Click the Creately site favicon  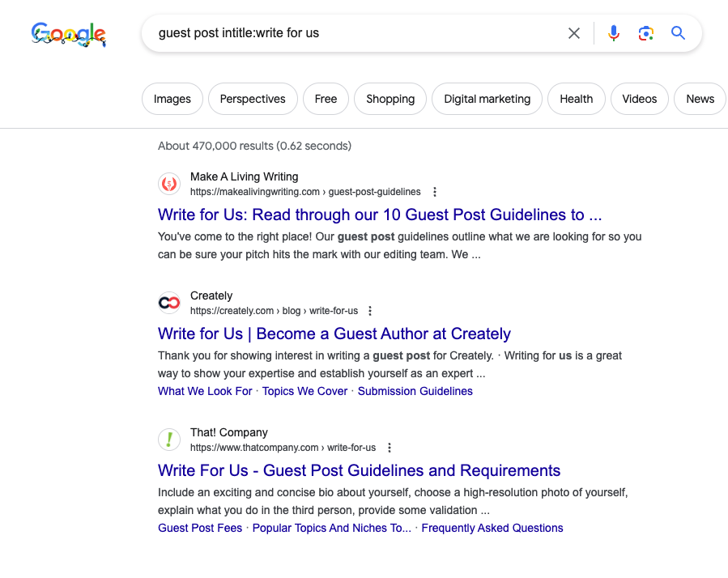coord(169,303)
